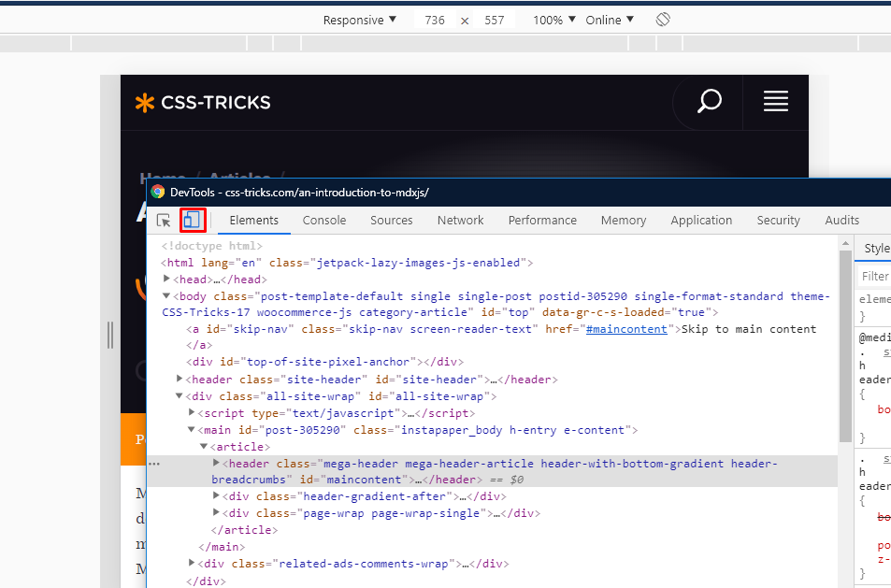This screenshot has width=891, height=588.
Task: Open the Online throttling dropdown
Action: [610, 21]
